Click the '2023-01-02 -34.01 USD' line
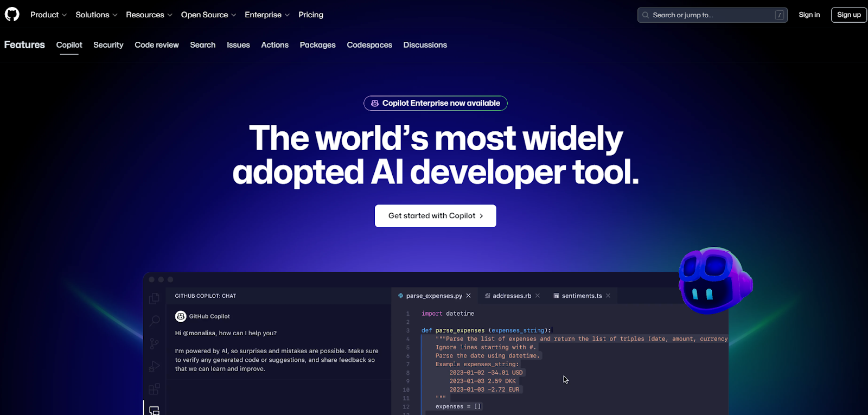This screenshot has width=868, height=415. click(486, 373)
